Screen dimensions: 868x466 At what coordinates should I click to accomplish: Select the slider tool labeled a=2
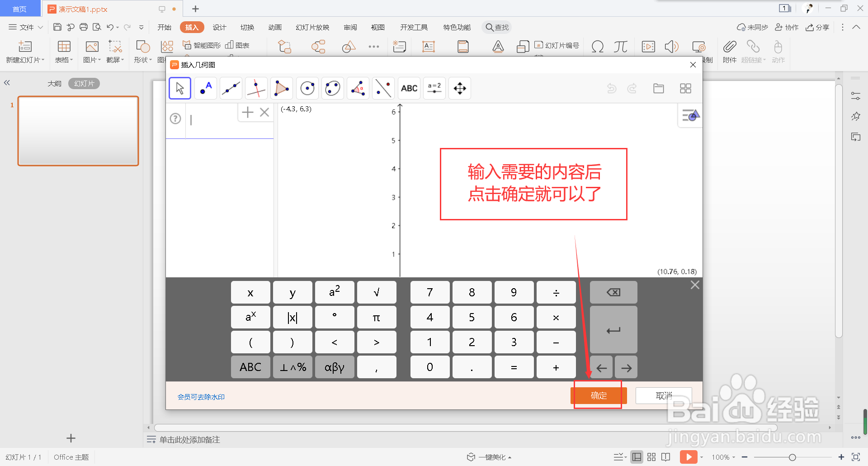click(x=434, y=88)
